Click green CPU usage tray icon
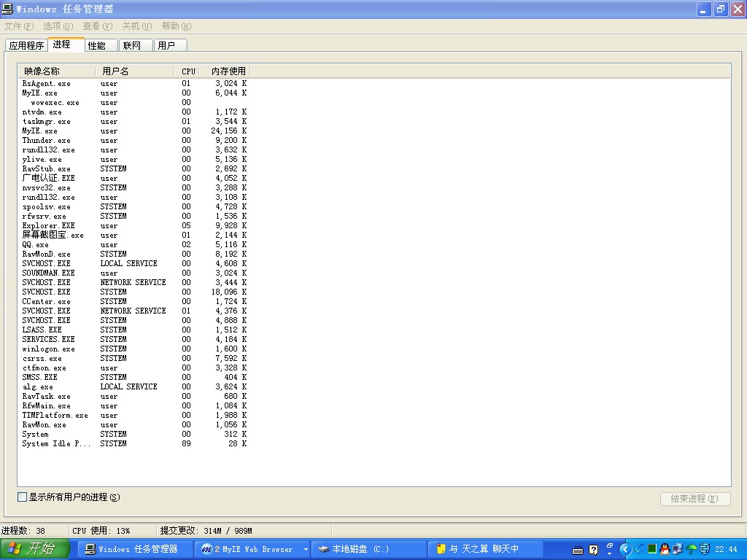 (x=651, y=550)
